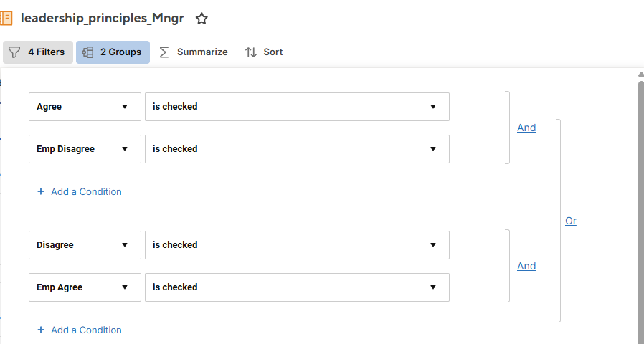The image size is (644, 344).
Task: Click the groups icon in toolbar
Action: pos(88,52)
